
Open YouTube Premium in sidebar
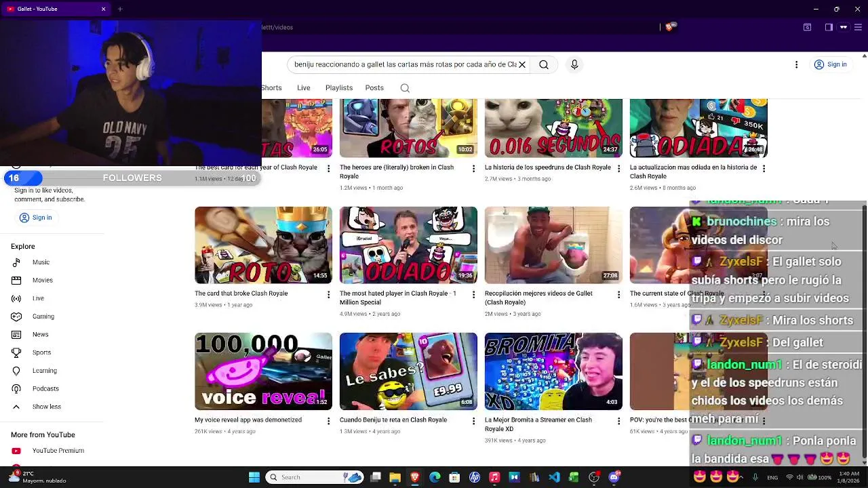[x=58, y=451]
